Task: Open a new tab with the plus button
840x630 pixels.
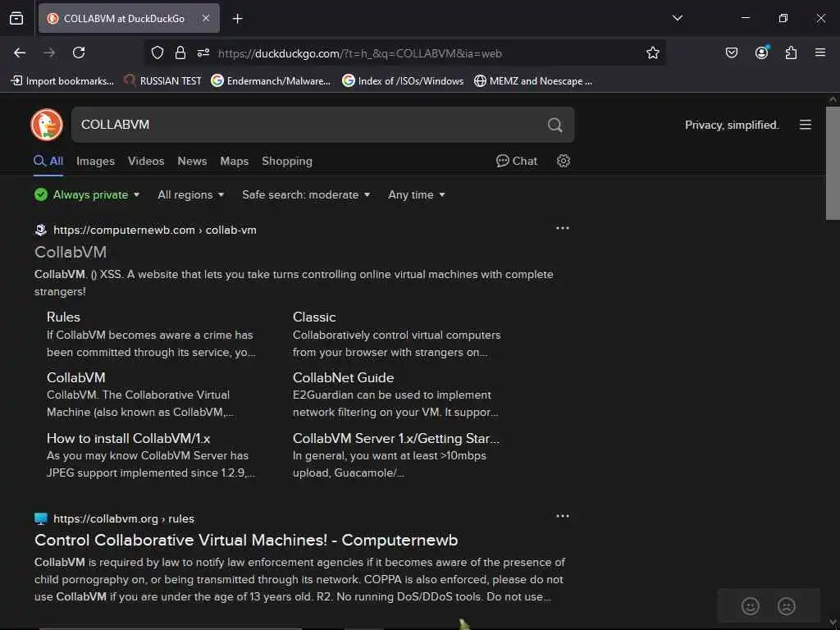Action: 237,19
